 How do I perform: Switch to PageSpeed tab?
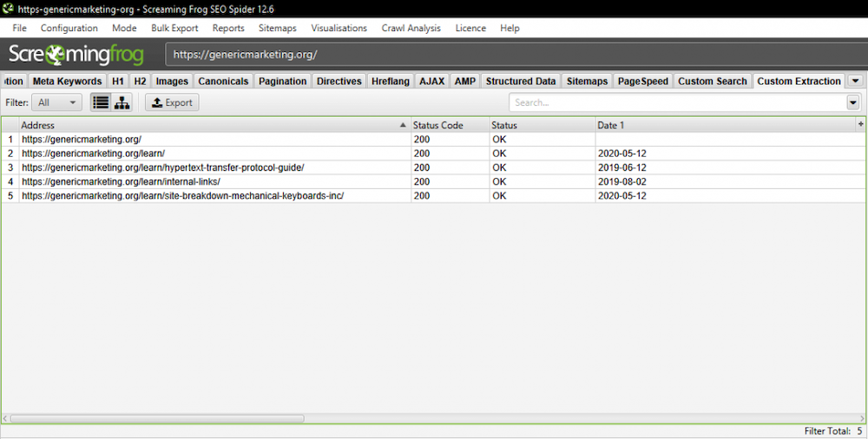(x=642, y=81)
